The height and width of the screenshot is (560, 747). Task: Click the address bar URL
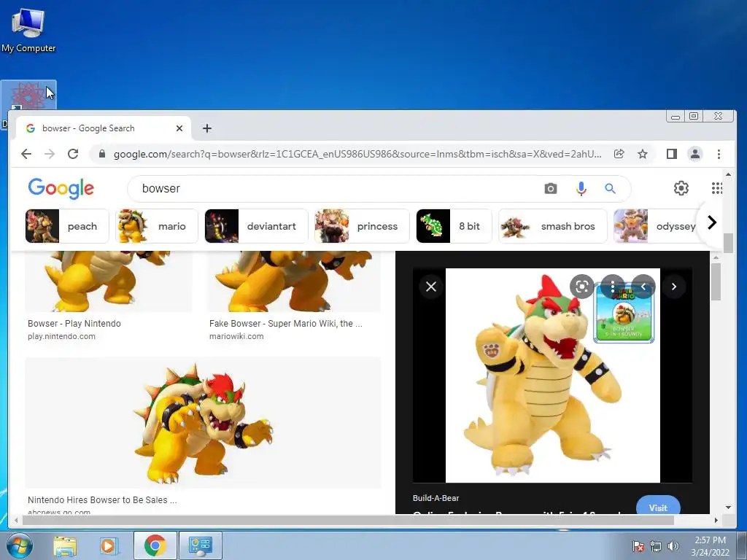357,154
